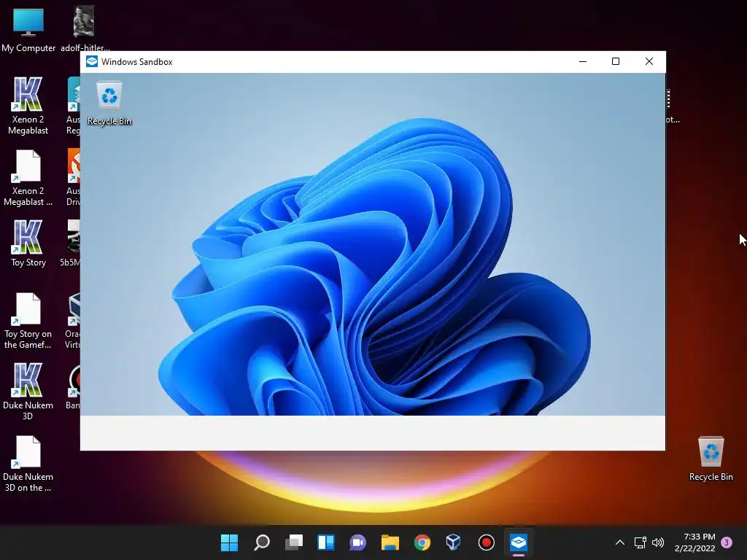Viewport: 747px width, 560px height.
Task: Click the Windows Sandbox title bar icon
Action: coord(92,61)
